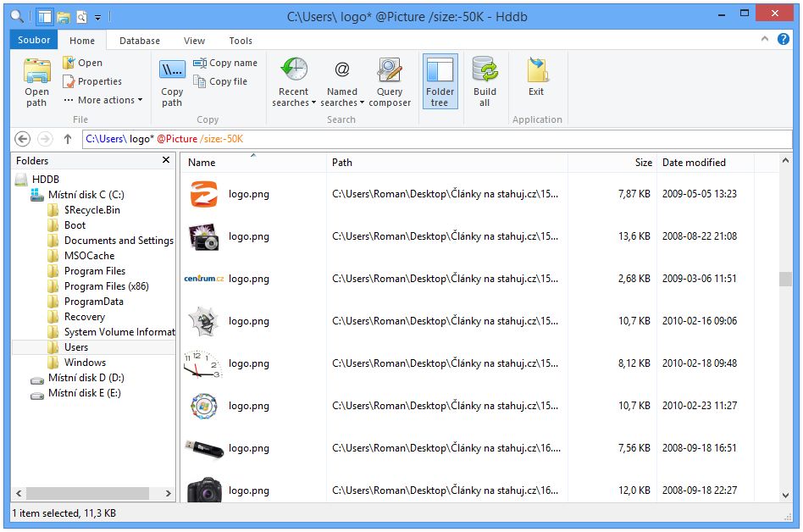Click the Exit application icon
Image resolution: width=803 pixels, height=532 pixels.
coord(536,77)
